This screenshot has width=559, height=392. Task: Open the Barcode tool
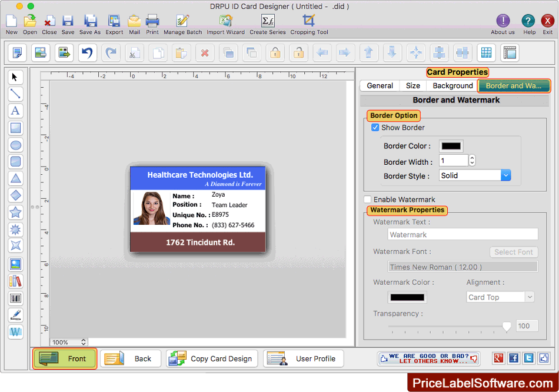[15, 298]
